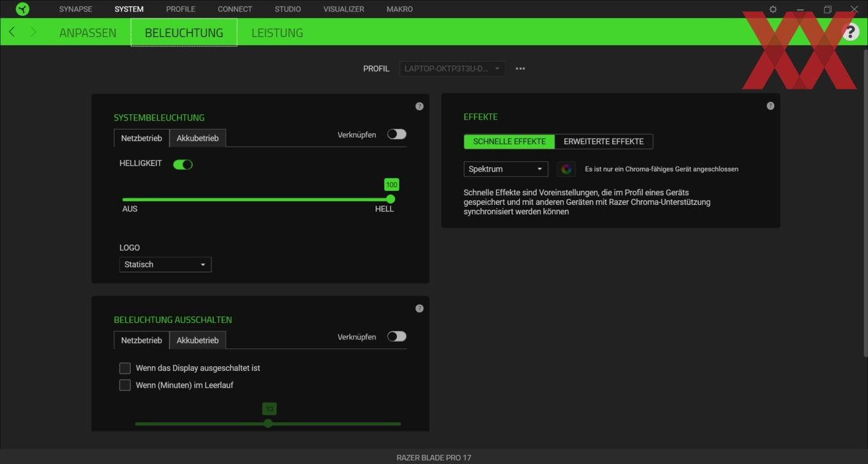Viewport: 868px width, 464px height.
Task: Toggle Verknüpfen in Beleuchtung Ausschalten
Action: tap(396, 336)
